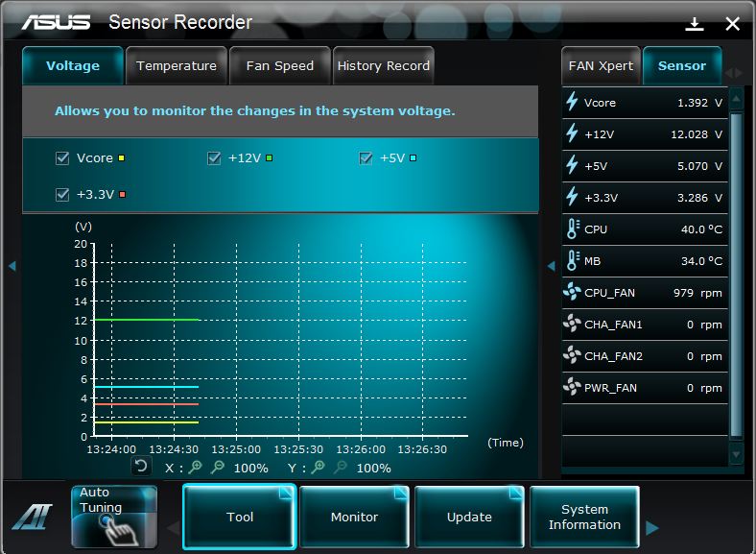Collapse left panel with left edge arrow

coord(12,266)
